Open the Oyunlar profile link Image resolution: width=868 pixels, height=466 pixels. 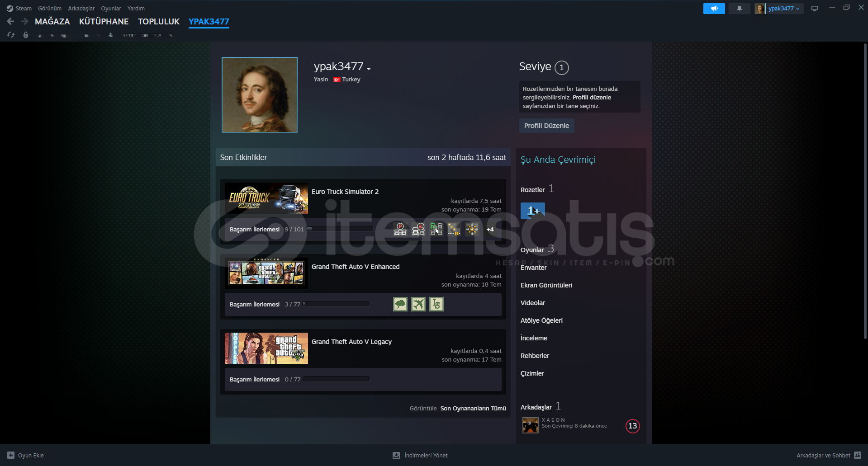[532, 250]
